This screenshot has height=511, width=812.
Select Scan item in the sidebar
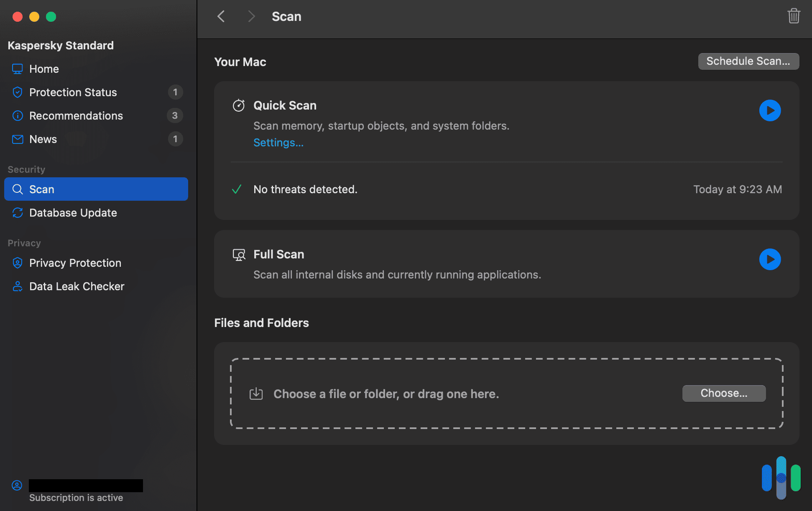click(x=96, y=189)
